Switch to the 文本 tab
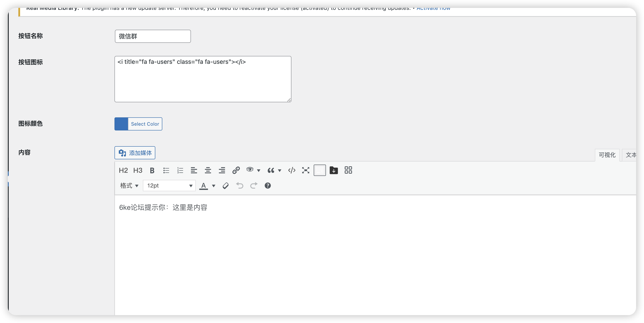The height and width of the screenshot is (323, 644). (x=630, y=155)
